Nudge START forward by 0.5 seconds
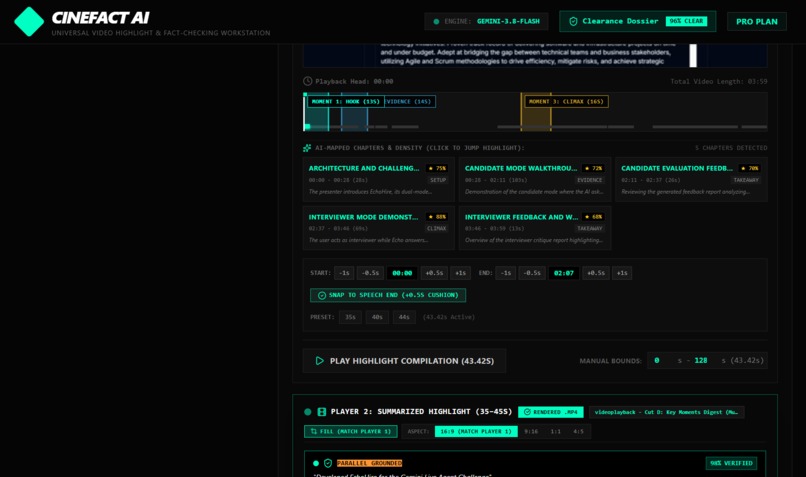This screenshot has width=806, height=477. [x=434, y=273]
